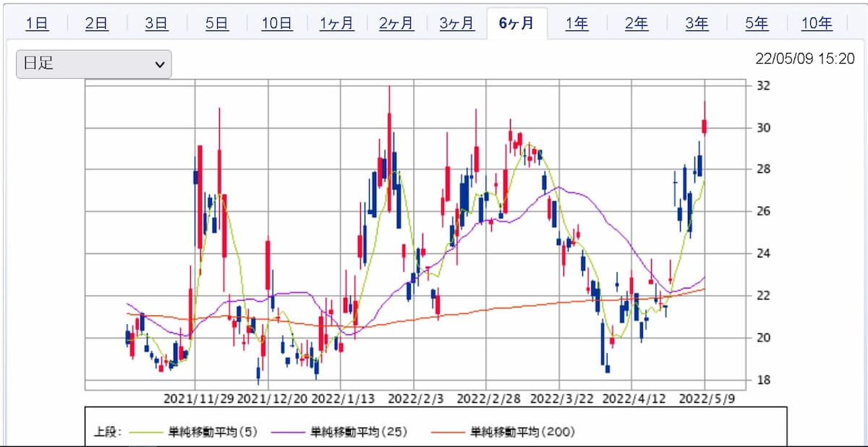Switch to the 1年 chart tab

coord(576,23)
